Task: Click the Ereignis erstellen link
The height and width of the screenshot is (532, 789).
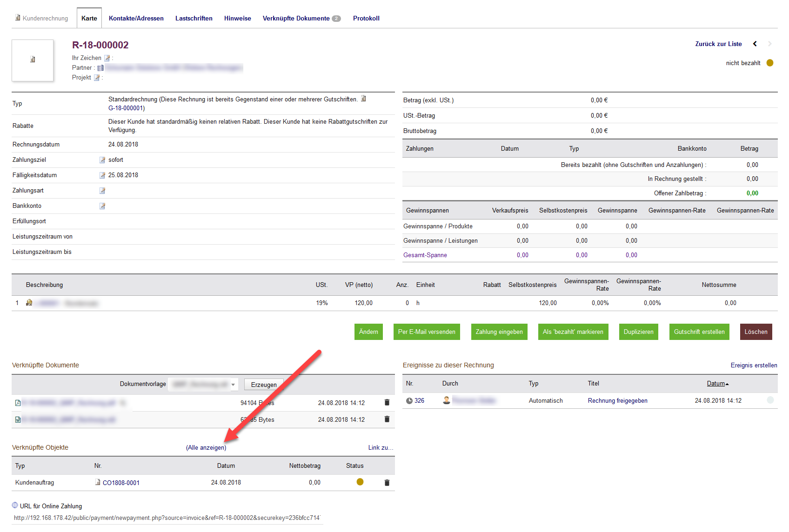Action: pos(754,366)
